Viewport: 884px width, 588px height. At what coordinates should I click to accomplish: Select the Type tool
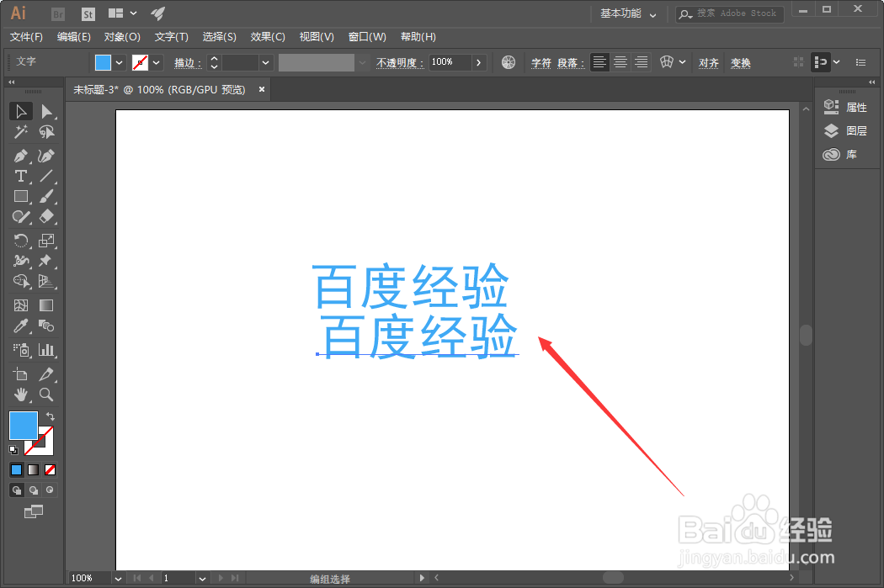20,176
